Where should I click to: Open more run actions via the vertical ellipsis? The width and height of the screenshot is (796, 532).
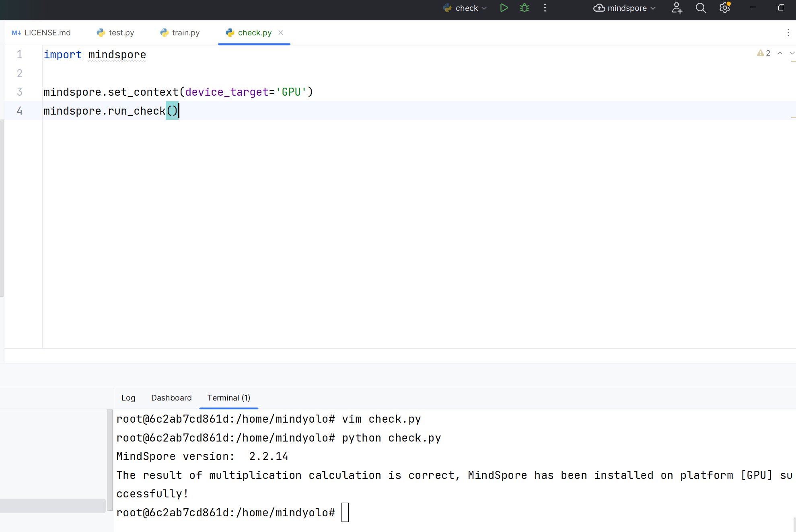545,8
